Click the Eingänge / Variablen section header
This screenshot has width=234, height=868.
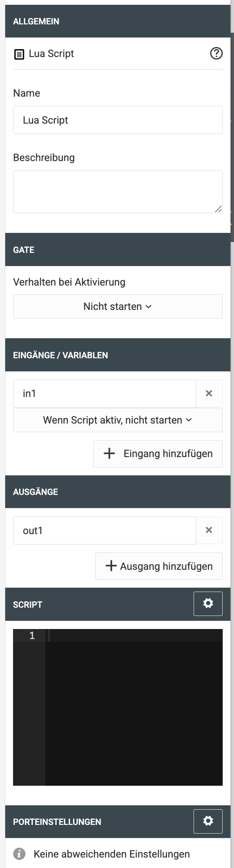(x=118, y=355)
